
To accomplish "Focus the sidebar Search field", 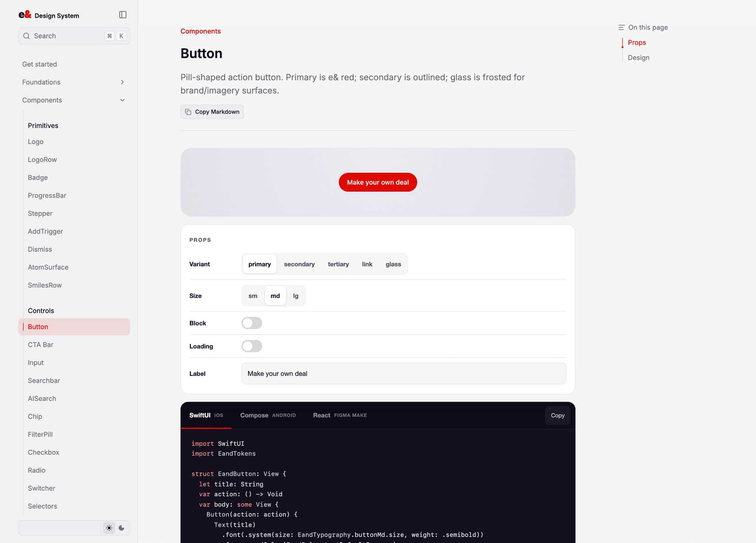I will point(74,36).
